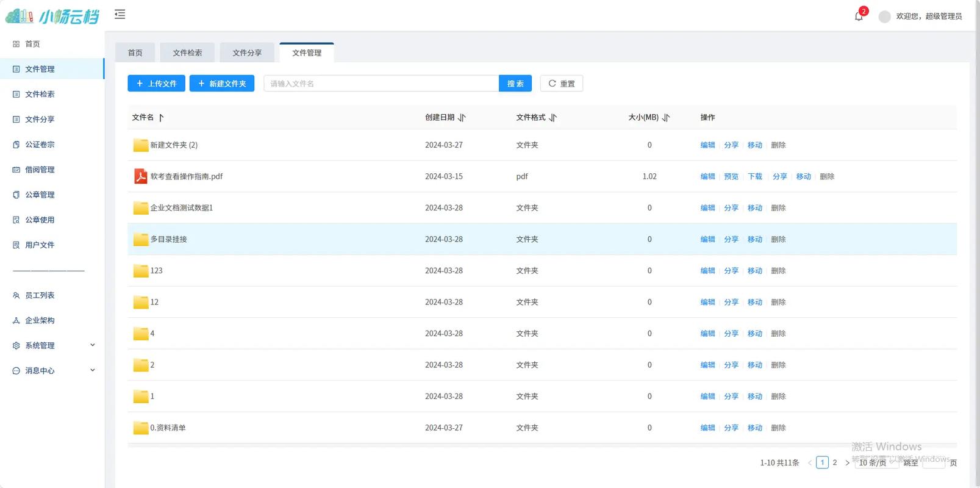980x488 pixels.
Task: Edit the folder named 12
Action: 707,302
